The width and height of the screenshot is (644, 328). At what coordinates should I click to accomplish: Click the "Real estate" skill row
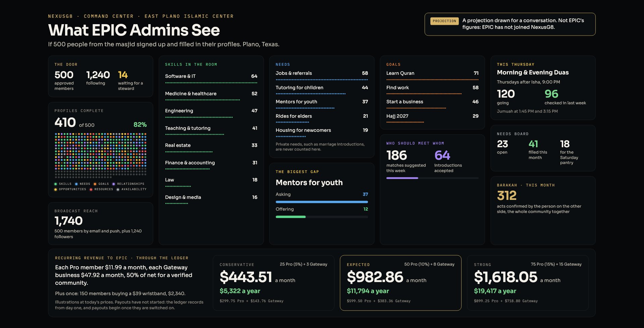(211, 147)
